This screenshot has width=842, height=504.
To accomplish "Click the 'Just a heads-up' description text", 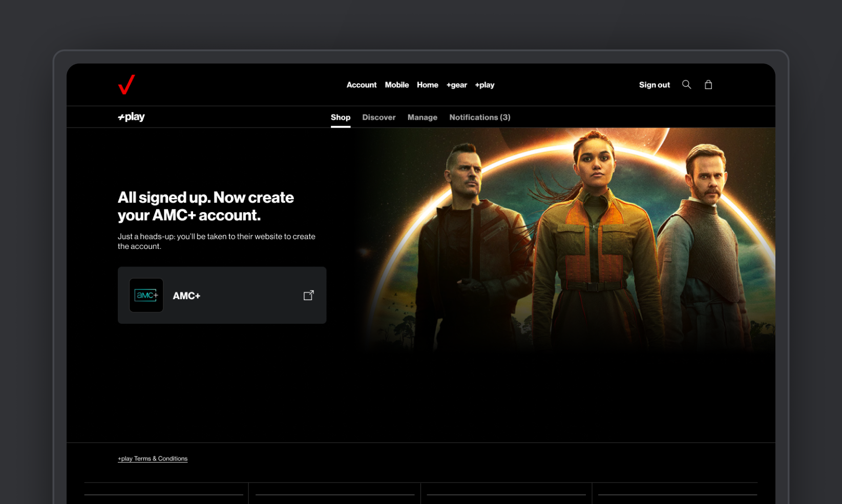I will pyautogui.click(x=217, y=241).
